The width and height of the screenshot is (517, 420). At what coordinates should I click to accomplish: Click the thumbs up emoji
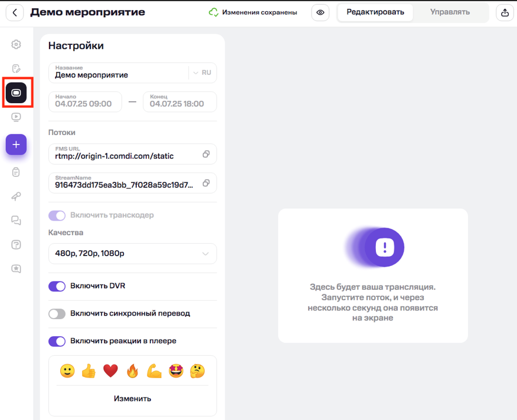(x=89, y=371)
